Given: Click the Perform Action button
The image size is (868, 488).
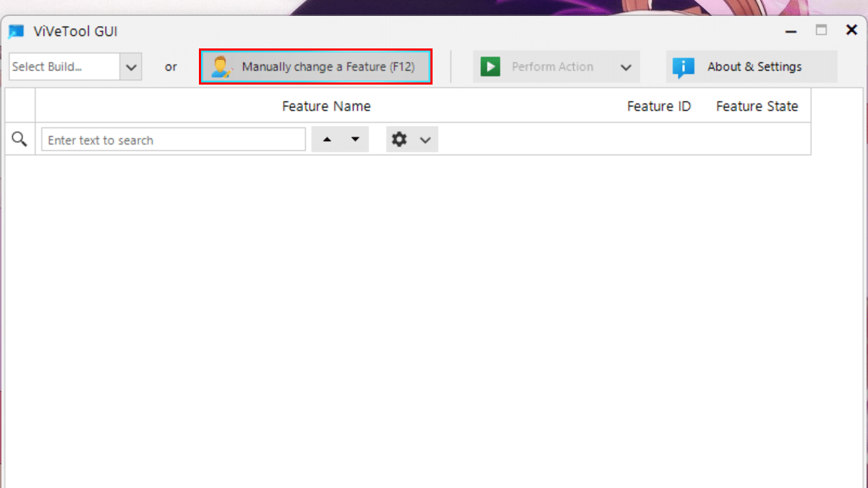Looking at the screenshot, I should (x=557, y=67).
